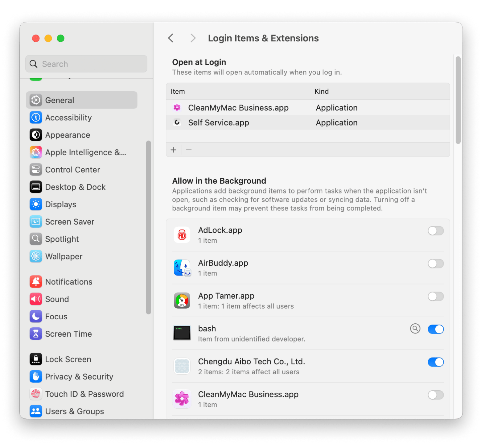Click the Application kind for Self Service.app
The image size is (481, 448).
[x=337, y=122]
